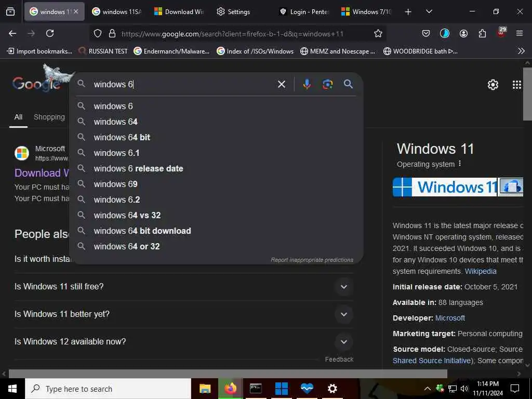Open Google quick settings gear
The height and width of the screenshot is (399, 532).
click(493, 85)
